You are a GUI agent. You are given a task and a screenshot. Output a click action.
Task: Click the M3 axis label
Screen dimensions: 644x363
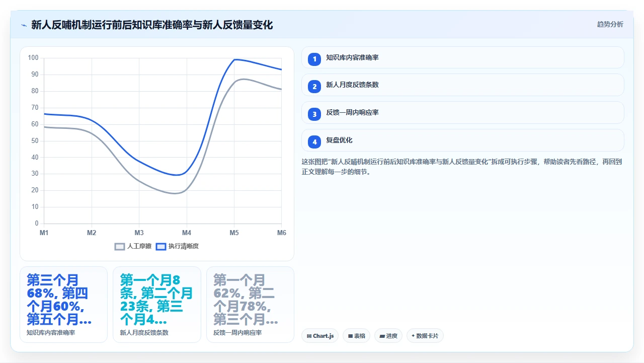139,233
